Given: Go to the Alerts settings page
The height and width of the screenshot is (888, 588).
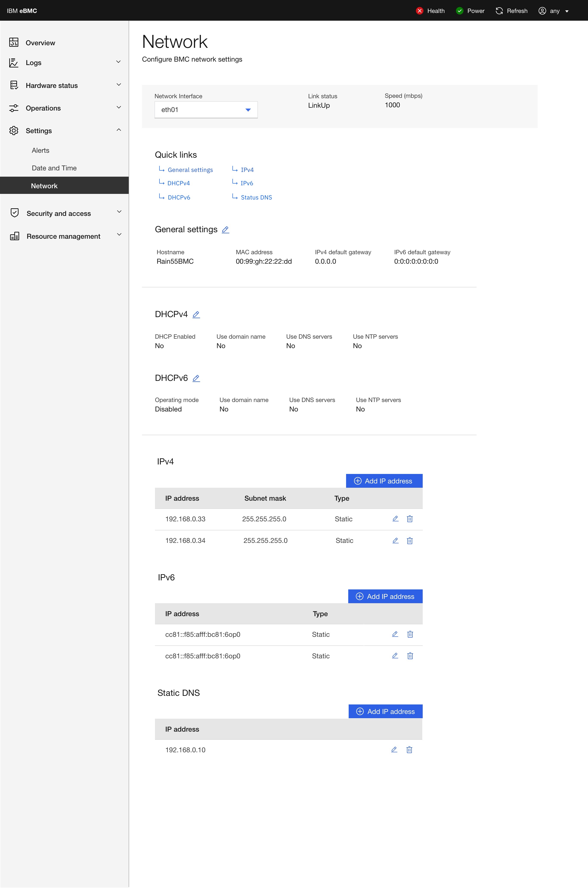Looking at the screenshot, I should point(40,150).
